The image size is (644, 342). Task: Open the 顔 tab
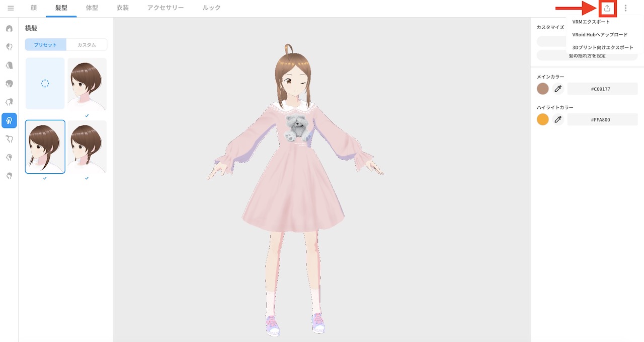click(33, 8)
